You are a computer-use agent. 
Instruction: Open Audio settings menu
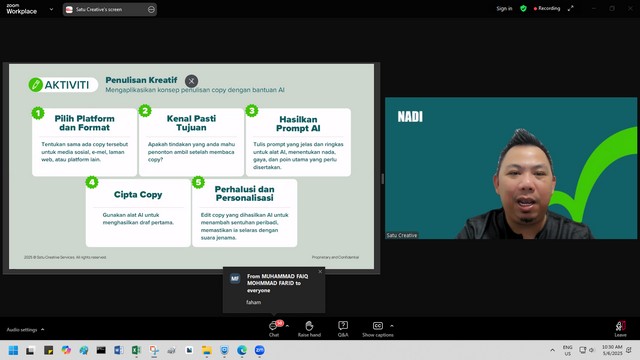[x=25, y=330]
